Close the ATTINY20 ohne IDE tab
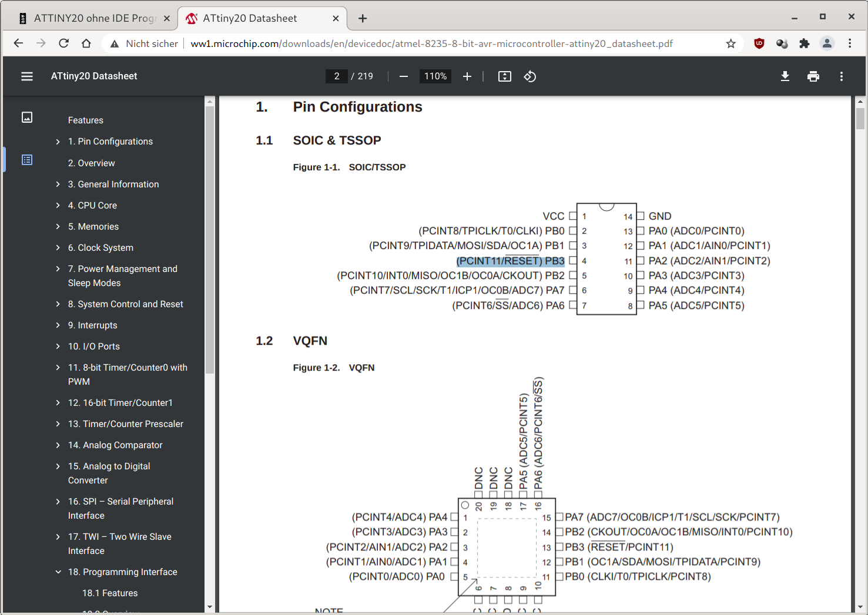The width and height of the screenshot is (868, 615). pos(167,18)
